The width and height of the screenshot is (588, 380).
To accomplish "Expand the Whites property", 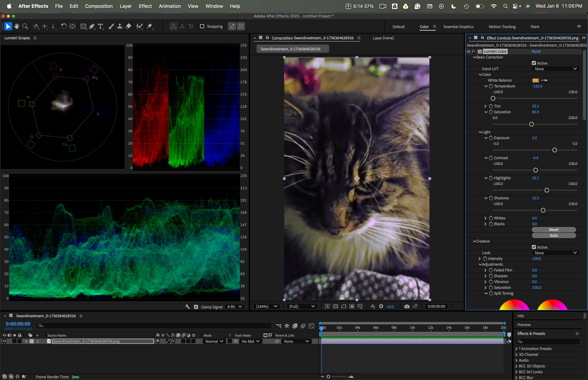I will pyautogui.click(x=485, y=218).
